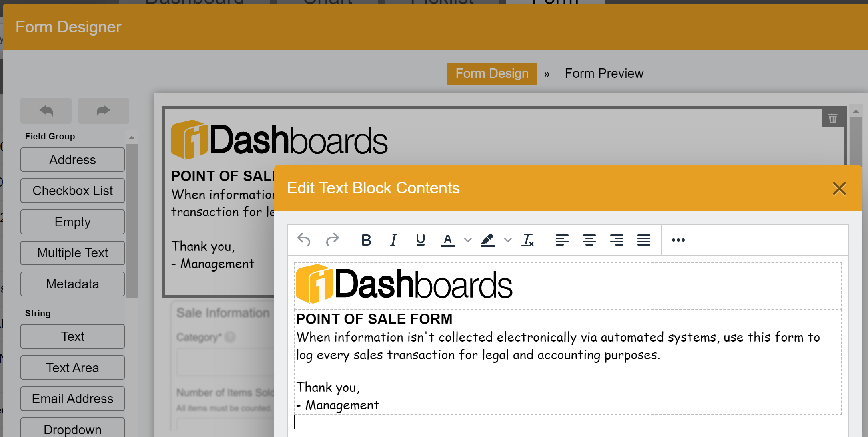
Task: Click the undo arrow in the text editor toolbar
Action: (304, 240)
